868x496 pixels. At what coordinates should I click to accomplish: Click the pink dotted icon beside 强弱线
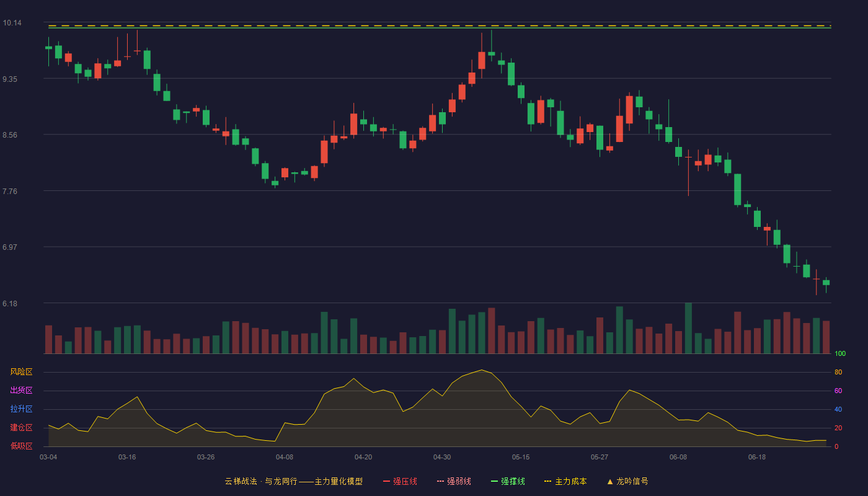[x=441, y=481]
